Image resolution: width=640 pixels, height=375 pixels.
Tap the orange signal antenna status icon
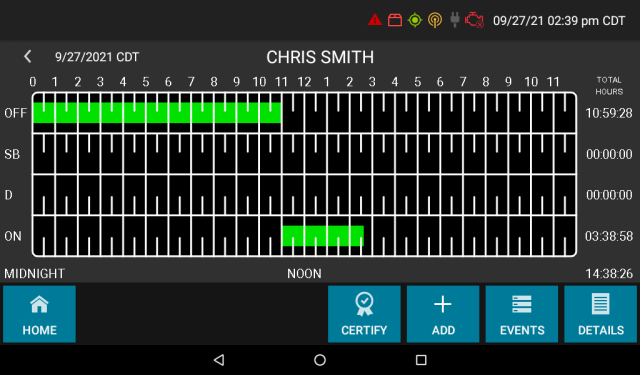(x=435, y=20)
